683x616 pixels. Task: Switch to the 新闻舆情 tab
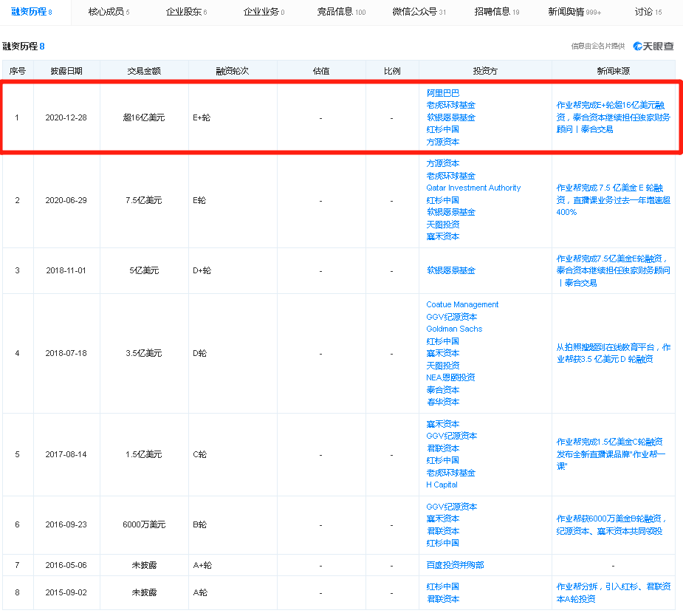pos(574,12)
